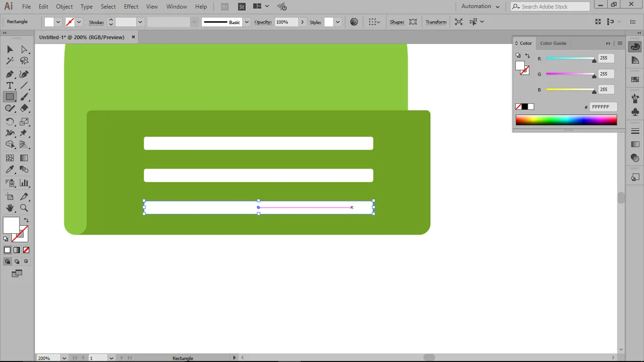Open the Basic brush definition dropdown

(x=247, y=22)
